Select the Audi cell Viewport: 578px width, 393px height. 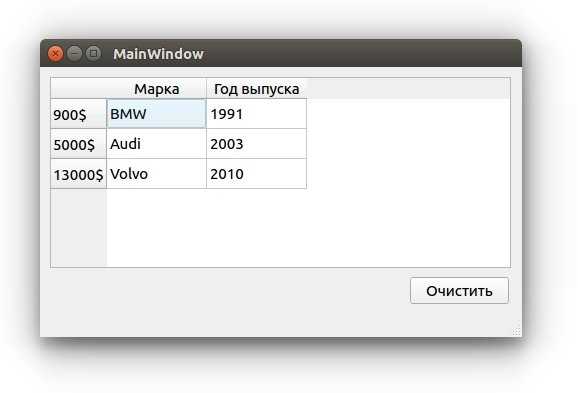click(156, 144)
